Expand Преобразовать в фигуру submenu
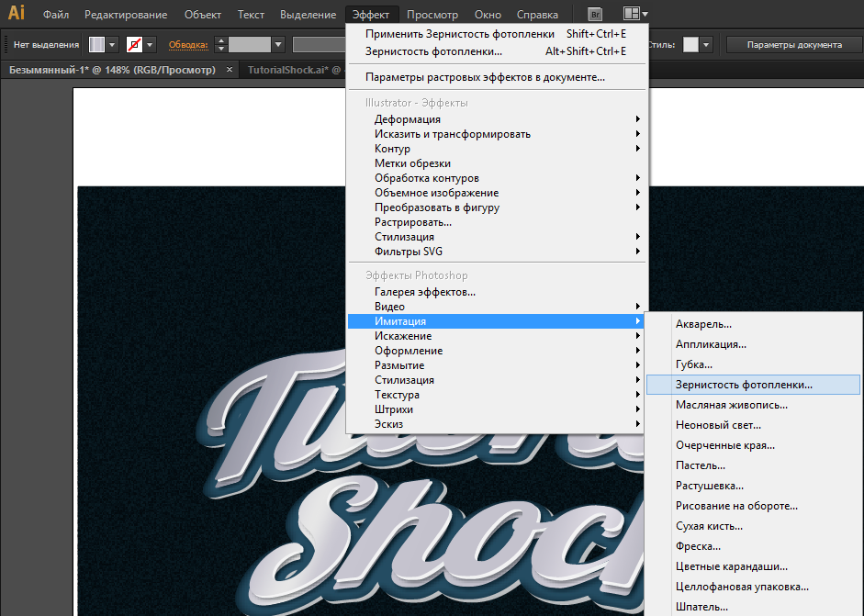The height and width of the screenshot is (616, 864). click(496, 207)
